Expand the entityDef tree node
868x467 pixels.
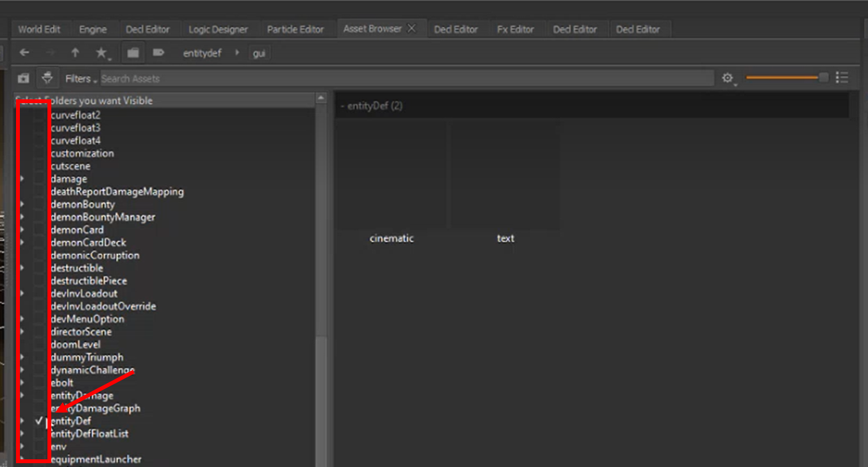22,421
